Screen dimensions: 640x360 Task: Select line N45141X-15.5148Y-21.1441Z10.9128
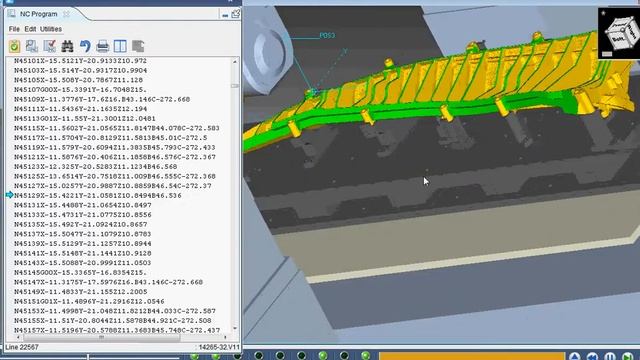coord(83,253)
